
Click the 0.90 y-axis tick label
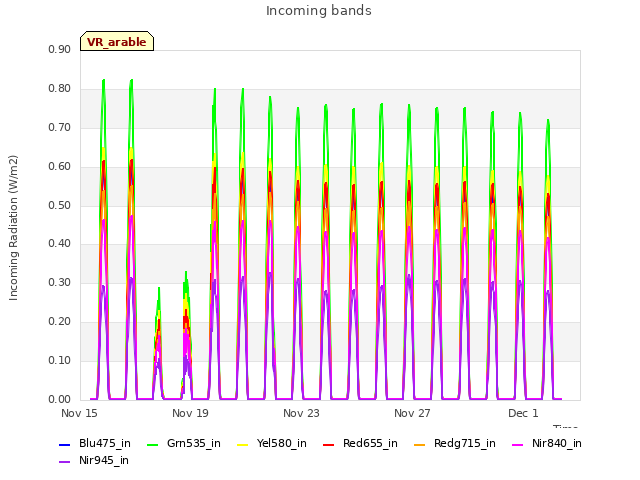59,49
